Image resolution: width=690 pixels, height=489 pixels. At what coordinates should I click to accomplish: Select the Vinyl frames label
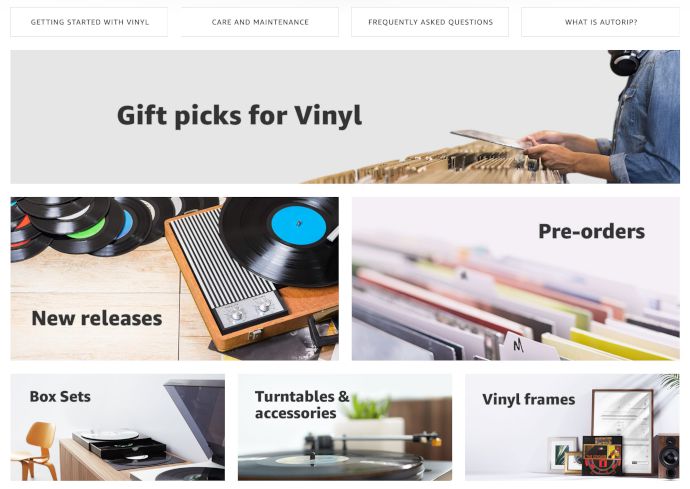tap(529, 400)
